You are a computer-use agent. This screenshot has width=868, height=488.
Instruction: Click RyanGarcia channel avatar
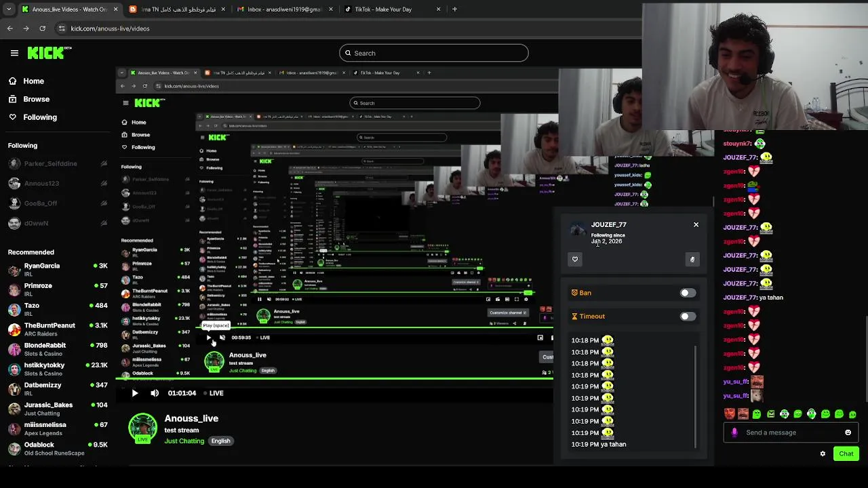pos(14,270)
